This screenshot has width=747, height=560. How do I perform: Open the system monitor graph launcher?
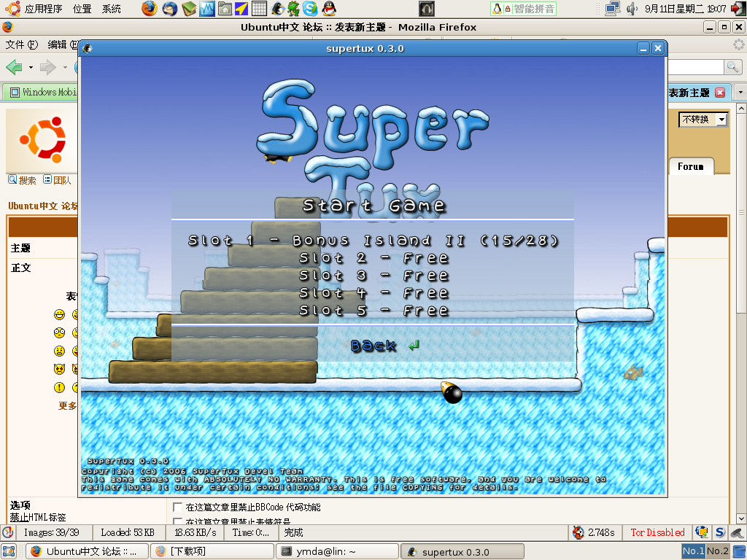point(206,9)
